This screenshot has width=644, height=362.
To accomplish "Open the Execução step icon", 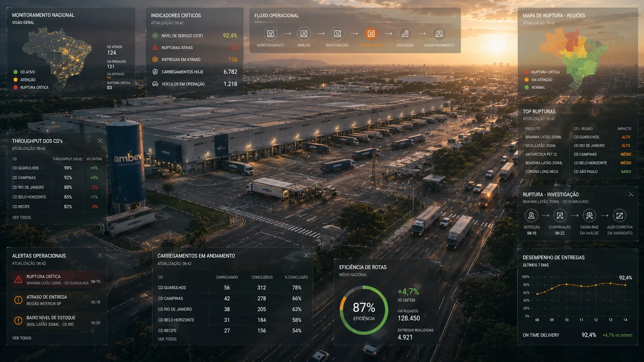I will click(x=405, y=34).
